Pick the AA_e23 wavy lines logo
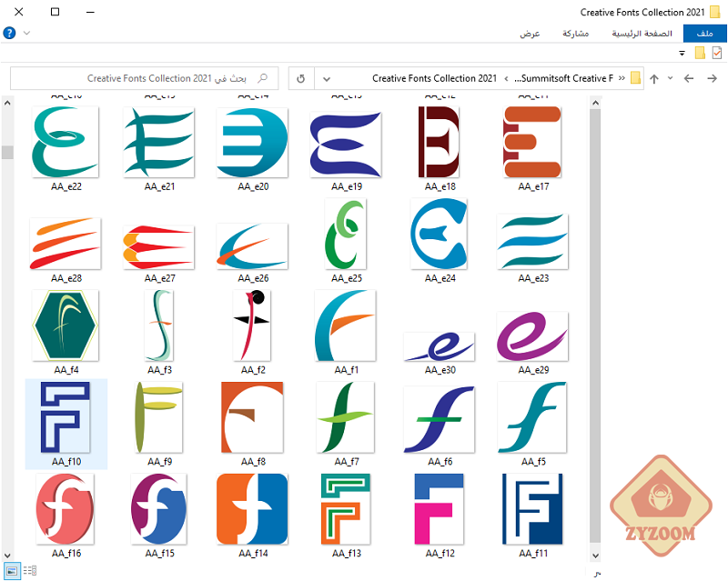The width and height of the screenshot is (728, 581). click(x=532, y=241)
